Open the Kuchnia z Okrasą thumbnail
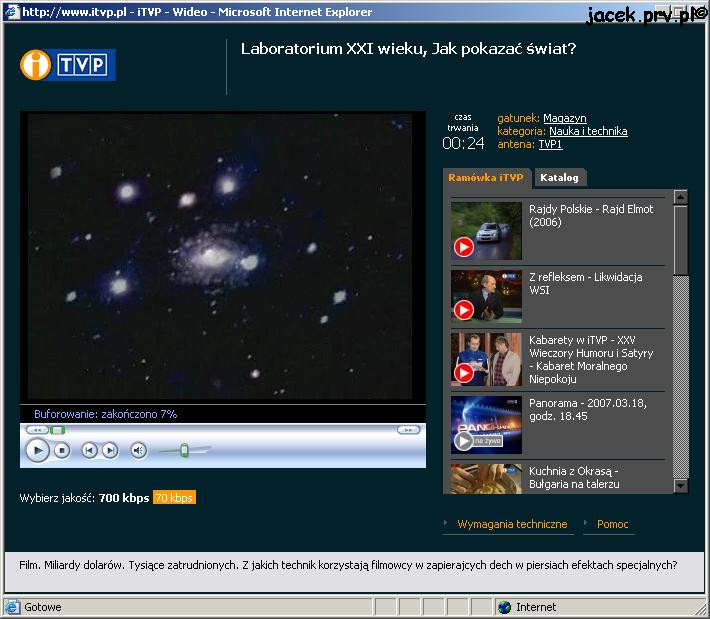Viewport: 710px width, 619px height. [486, 479]
